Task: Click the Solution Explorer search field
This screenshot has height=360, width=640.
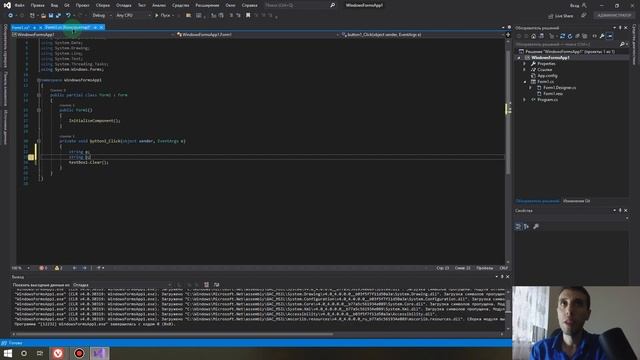Action: point(567,44)
